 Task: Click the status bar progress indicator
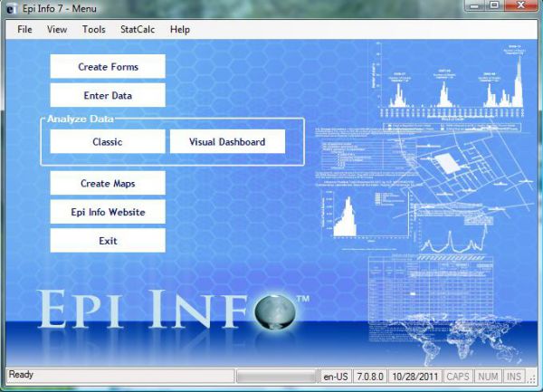pyautogui.click(x=276, y=376)
